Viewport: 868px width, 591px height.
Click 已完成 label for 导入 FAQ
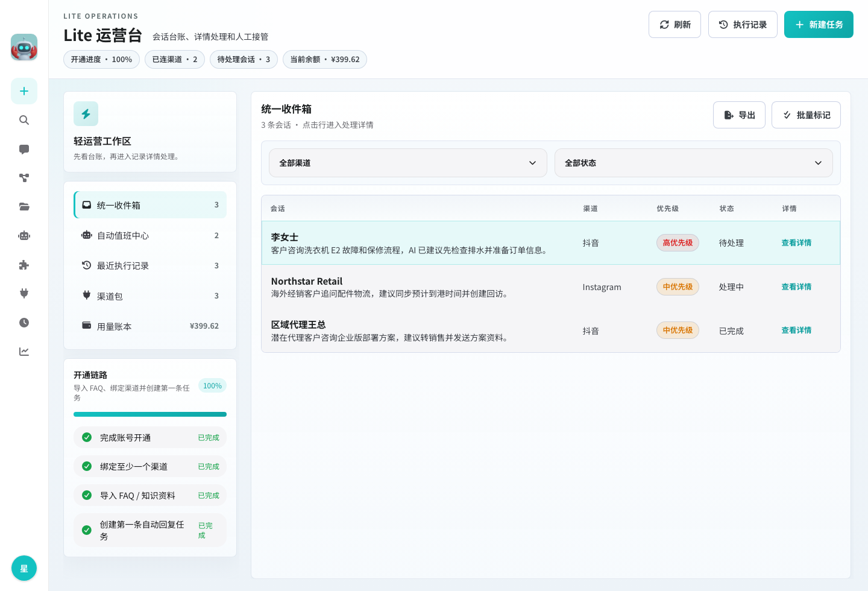(209, 496)
